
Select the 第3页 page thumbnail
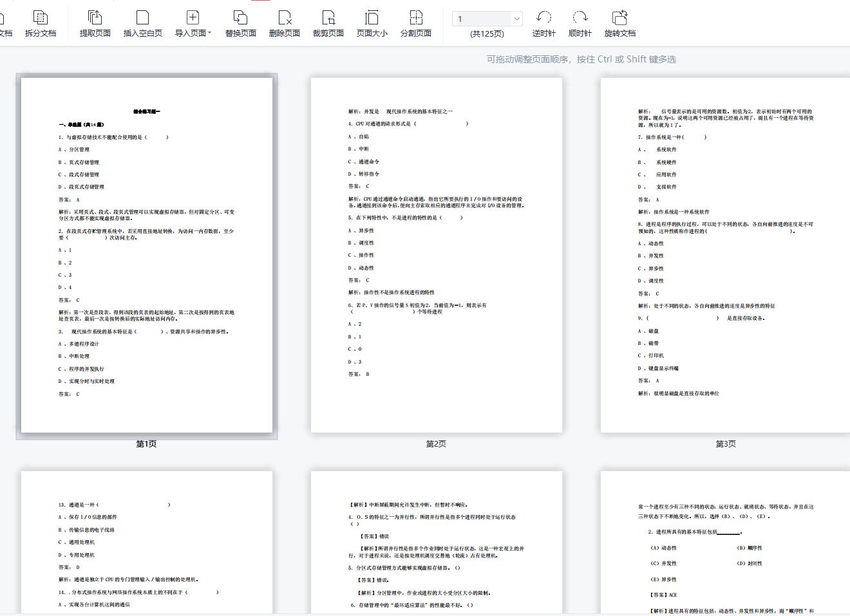[725, 255]
